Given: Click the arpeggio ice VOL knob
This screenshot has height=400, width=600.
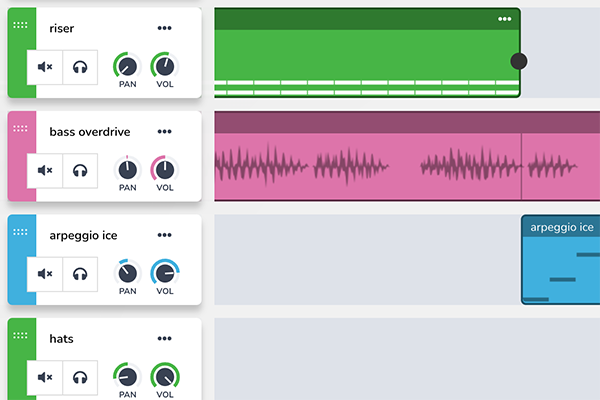Looking at the screenshot, I should point(165,273).
